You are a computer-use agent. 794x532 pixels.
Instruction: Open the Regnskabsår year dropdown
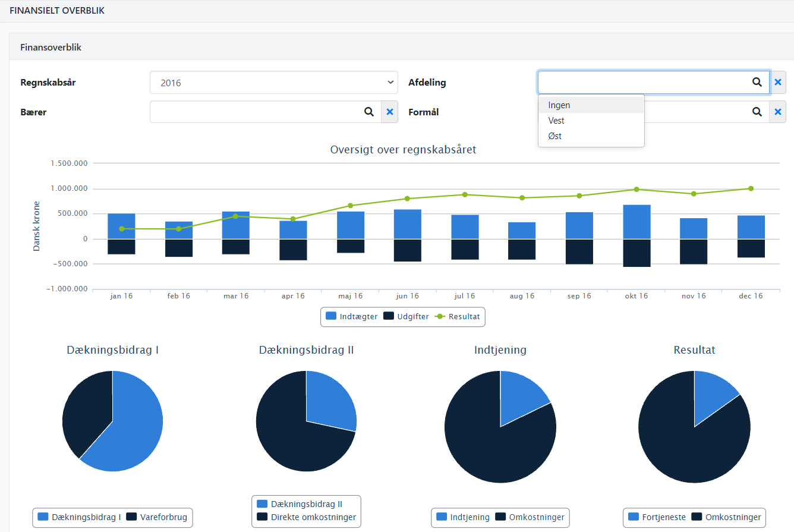click(273, 83)
